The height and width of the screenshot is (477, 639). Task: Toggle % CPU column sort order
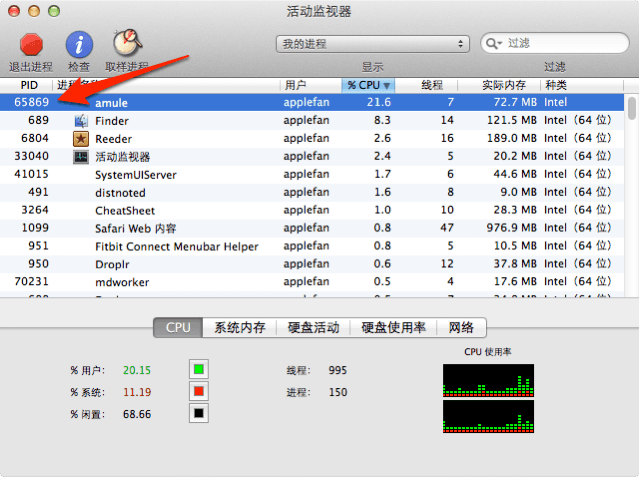click(x=368, y=85)
